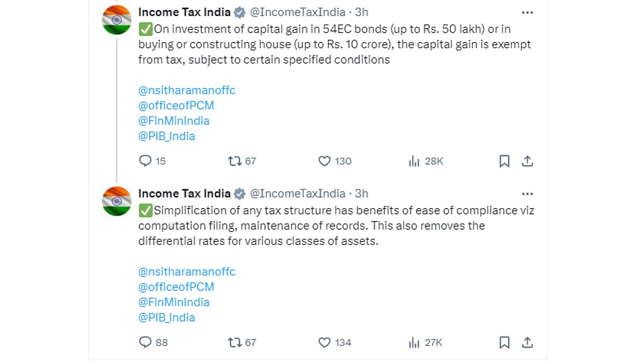Open the second tweet's 3h timestamp
The height and width of the screenshot is (362, 644).
(x=362, y=194)
